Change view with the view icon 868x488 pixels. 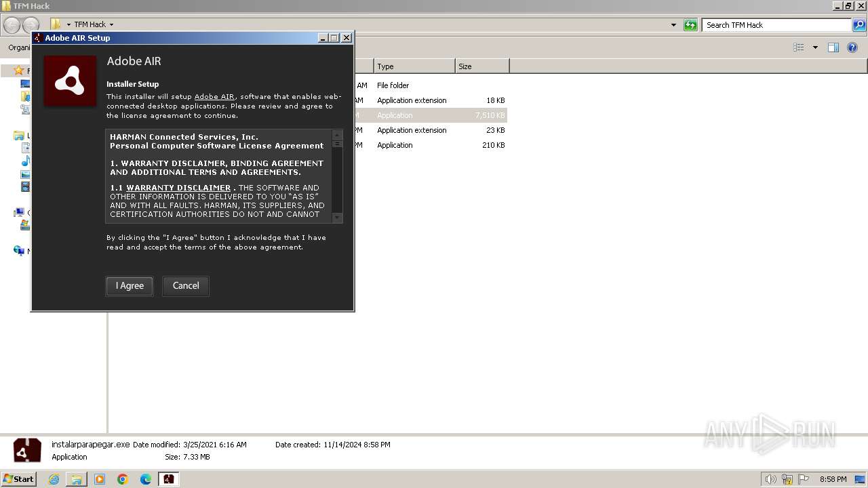[x=799, y=47]
